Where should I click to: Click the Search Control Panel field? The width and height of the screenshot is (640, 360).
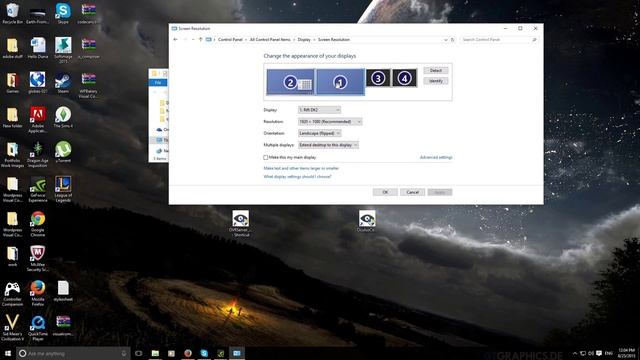click(x=499, y=40)
